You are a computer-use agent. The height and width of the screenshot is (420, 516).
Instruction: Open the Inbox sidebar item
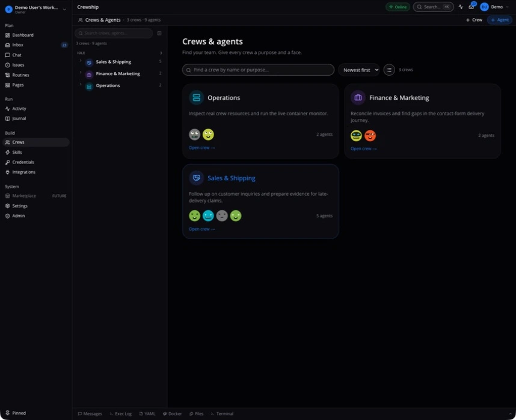35,44
